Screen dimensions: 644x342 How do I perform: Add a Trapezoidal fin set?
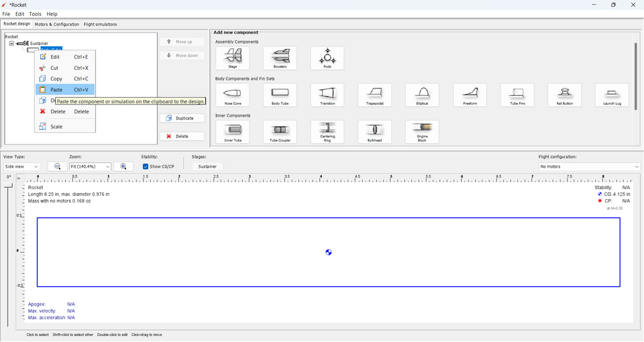coord(374,95)
